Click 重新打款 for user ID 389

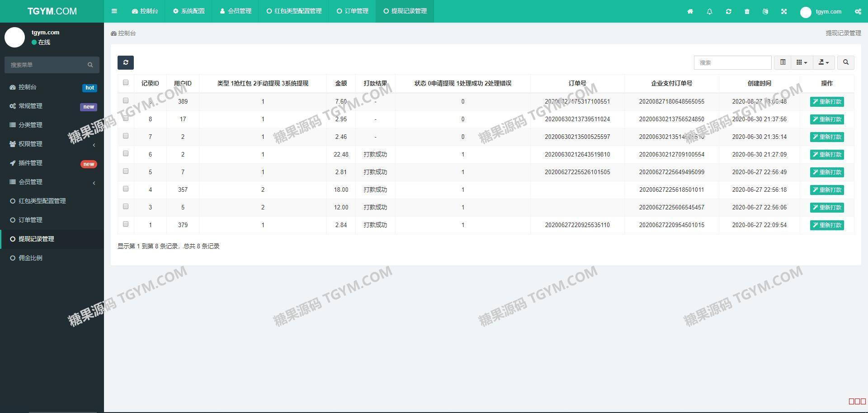[827, 102]
